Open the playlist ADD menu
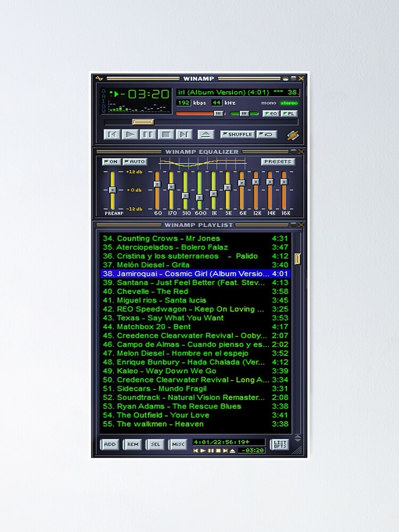This screenshot has width=399, height=532. (110, 444)
